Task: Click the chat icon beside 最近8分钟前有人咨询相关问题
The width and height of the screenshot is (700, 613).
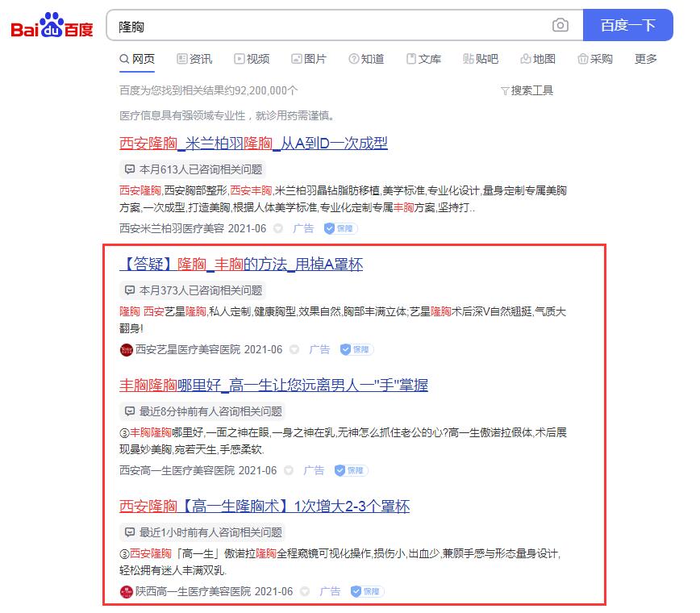Action: coord(130,411)
